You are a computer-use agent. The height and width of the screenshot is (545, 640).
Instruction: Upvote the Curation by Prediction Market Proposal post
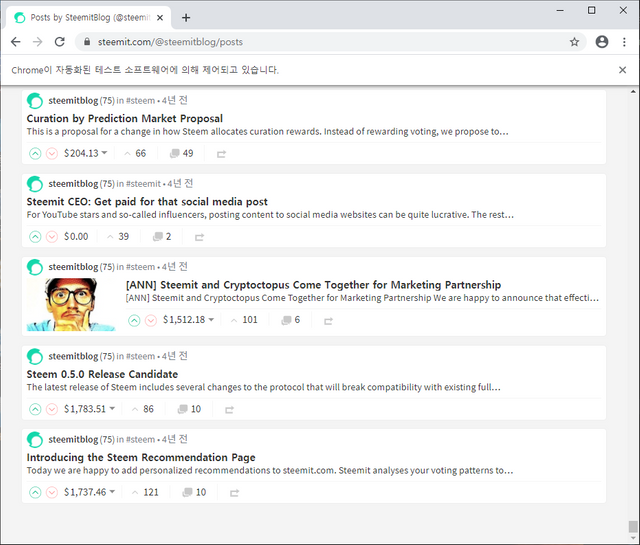[x=35, y=153]
